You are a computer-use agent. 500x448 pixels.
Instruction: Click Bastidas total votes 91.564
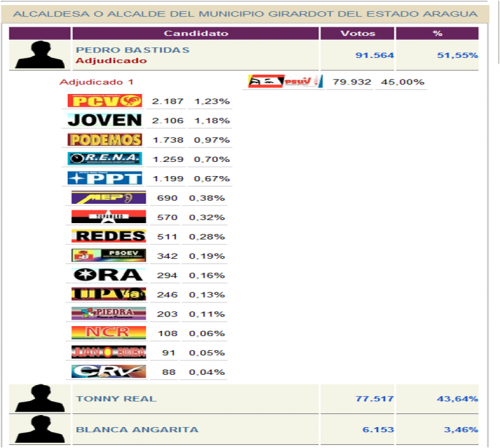(x=375, y=55)
